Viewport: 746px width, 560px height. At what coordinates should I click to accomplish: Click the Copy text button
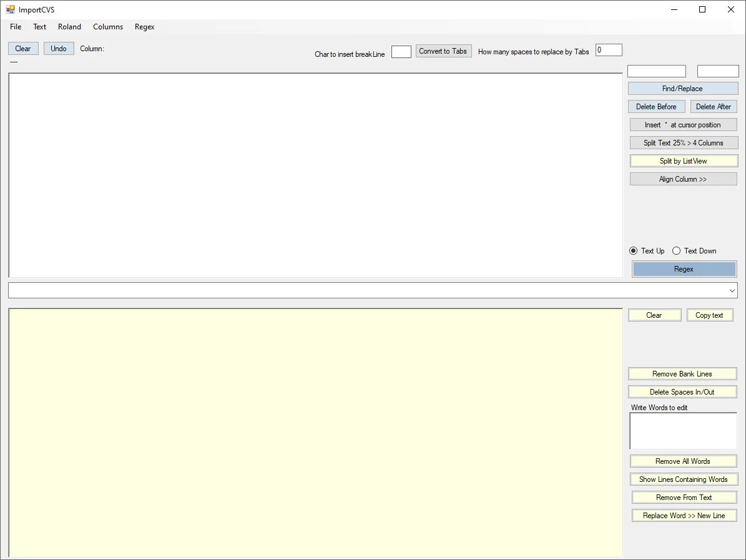coord(709,315)
